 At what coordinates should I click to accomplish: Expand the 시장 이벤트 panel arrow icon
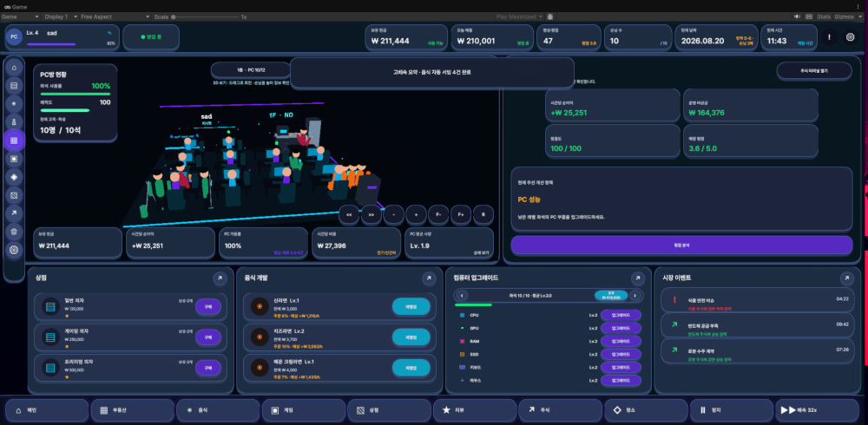point(847,278)
